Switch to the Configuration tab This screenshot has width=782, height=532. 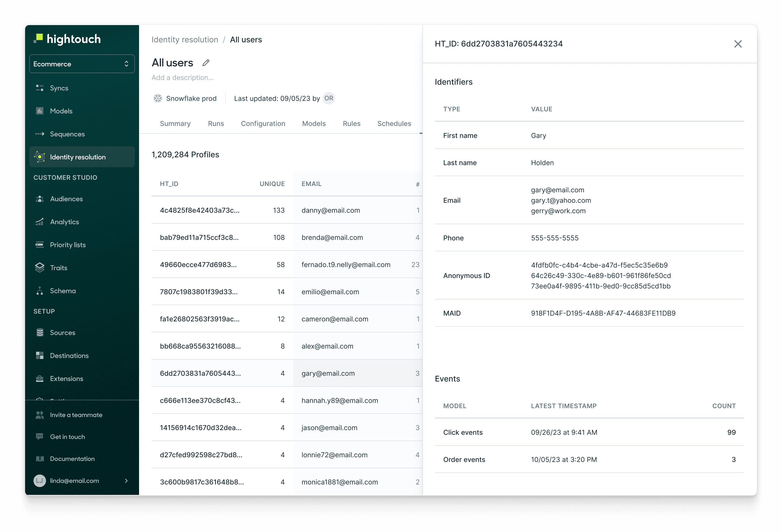coord(263,123)
